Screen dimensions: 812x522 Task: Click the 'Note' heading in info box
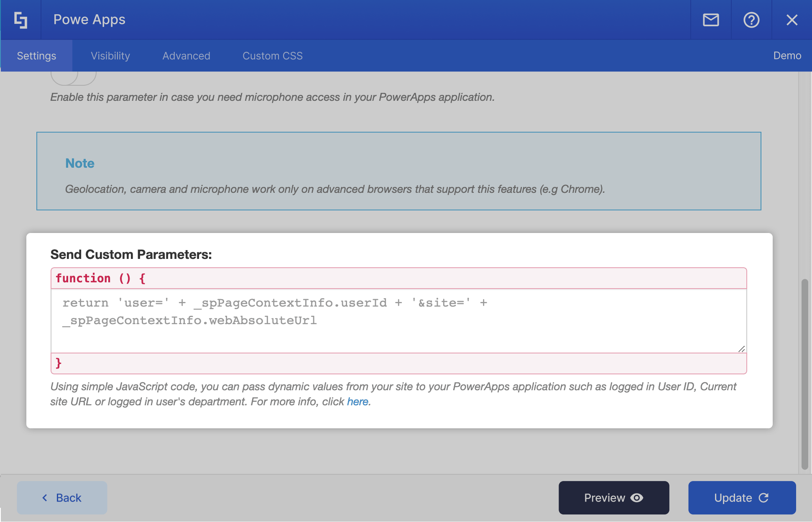tap(80, 163)
